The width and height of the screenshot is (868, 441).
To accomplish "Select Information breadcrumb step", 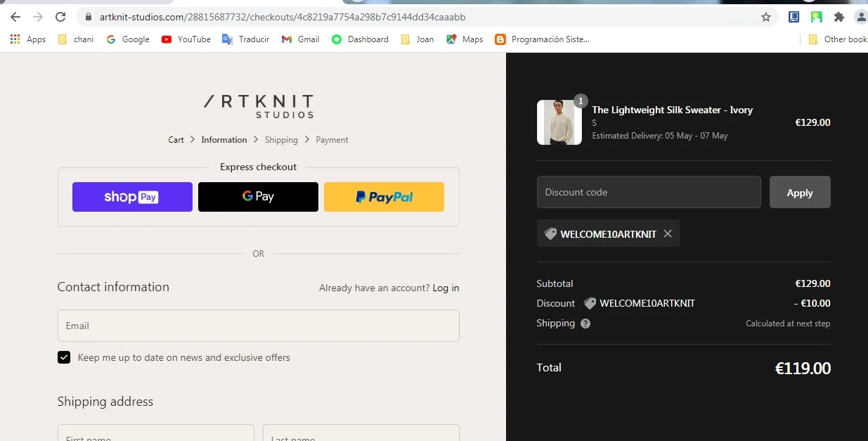I will click(224, 140).
